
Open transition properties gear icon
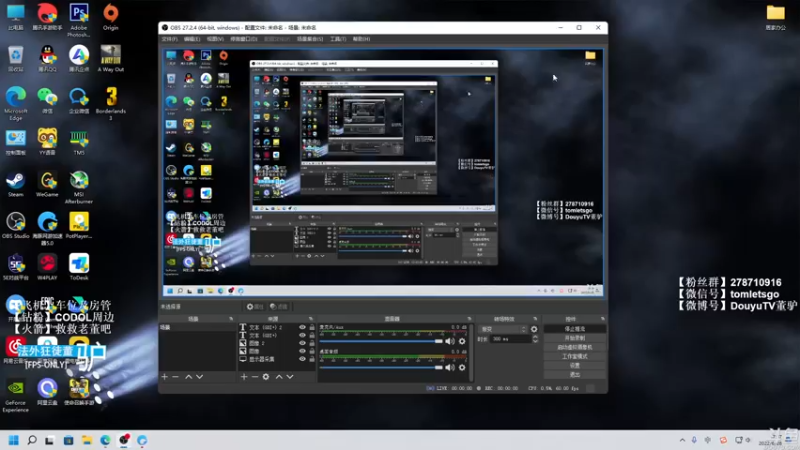tap(534, 329)
